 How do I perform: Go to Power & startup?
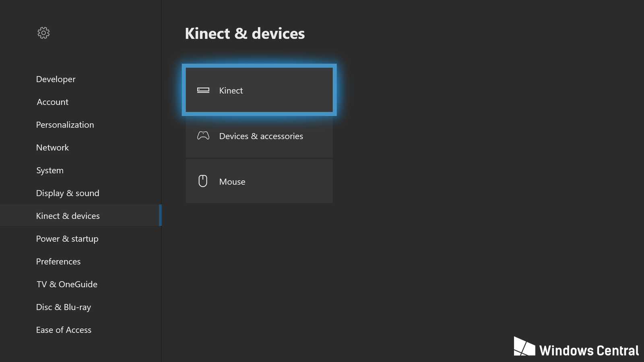click(67, 239)
